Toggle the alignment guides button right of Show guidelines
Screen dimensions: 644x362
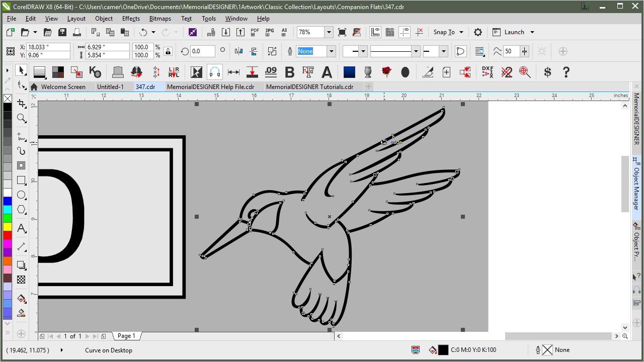click(x=419, y=32)
